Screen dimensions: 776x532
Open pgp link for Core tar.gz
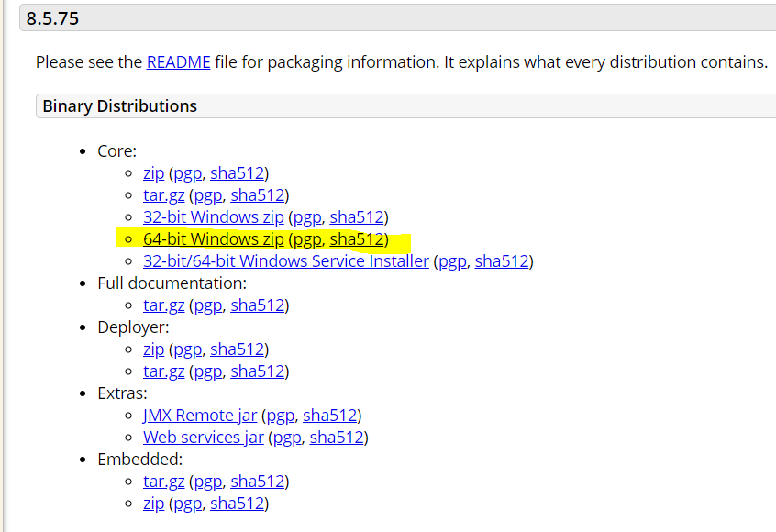[208, 195]
